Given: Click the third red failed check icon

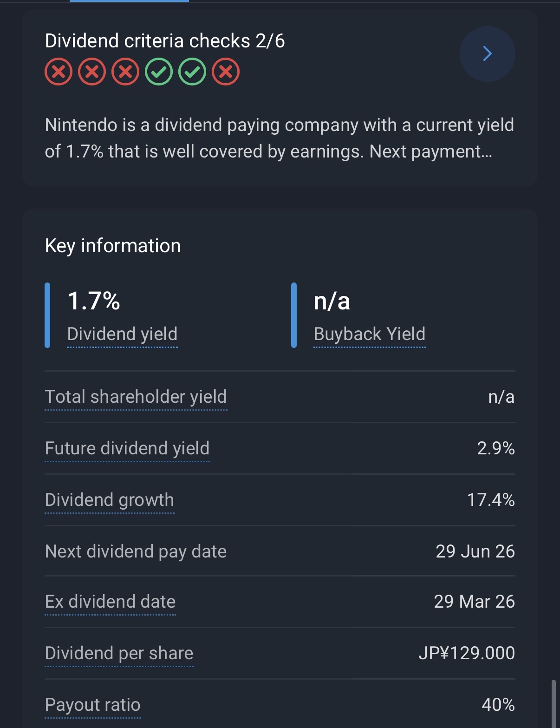Looking at the screenshot, I should (x=125, y=72).
